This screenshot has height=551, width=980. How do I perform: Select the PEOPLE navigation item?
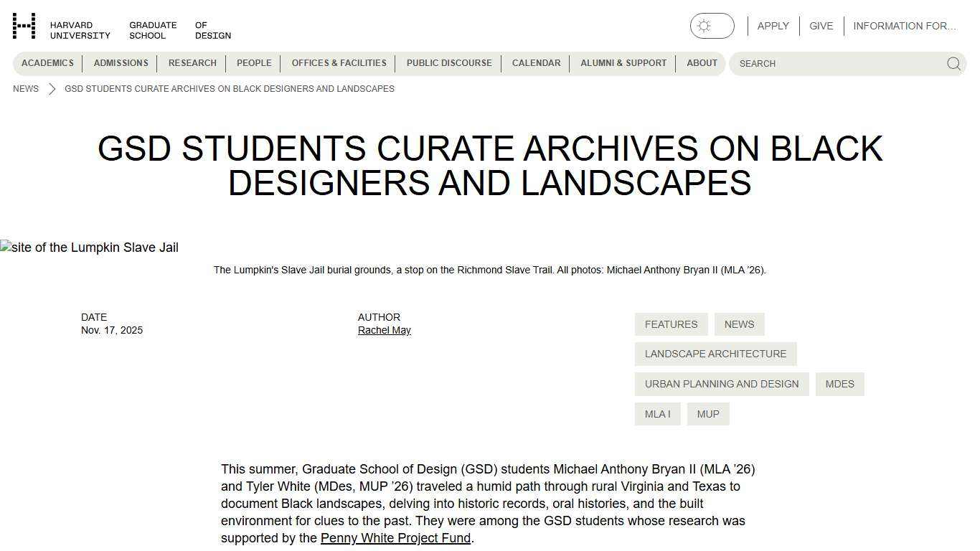coord(254,63)
